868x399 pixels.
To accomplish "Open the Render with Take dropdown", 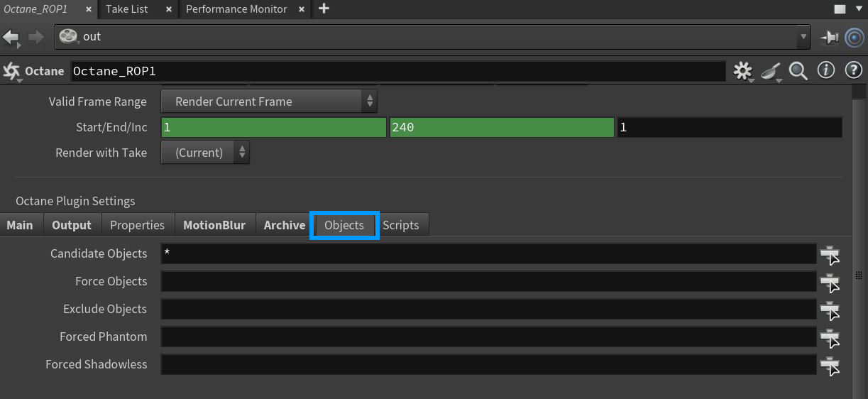I will click(205, 153).
